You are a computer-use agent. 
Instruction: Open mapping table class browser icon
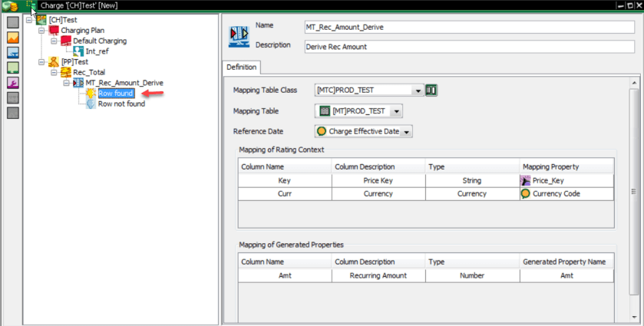point(431,91)
